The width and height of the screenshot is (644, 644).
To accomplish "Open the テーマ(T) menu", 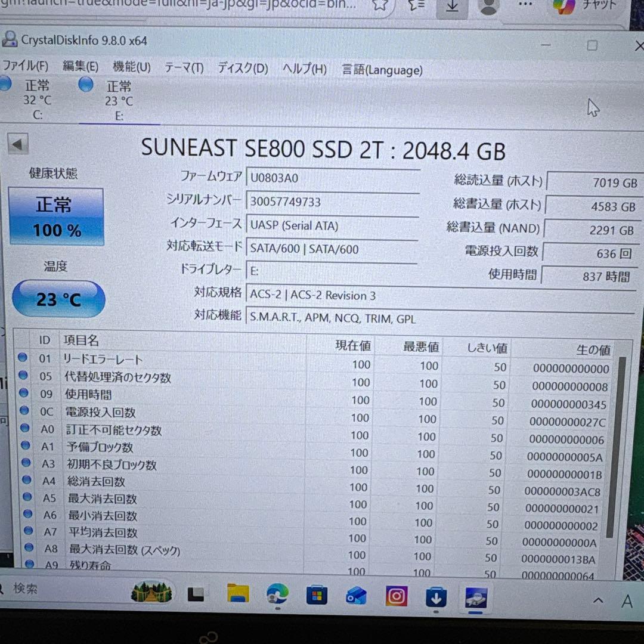I will point(184,68).
